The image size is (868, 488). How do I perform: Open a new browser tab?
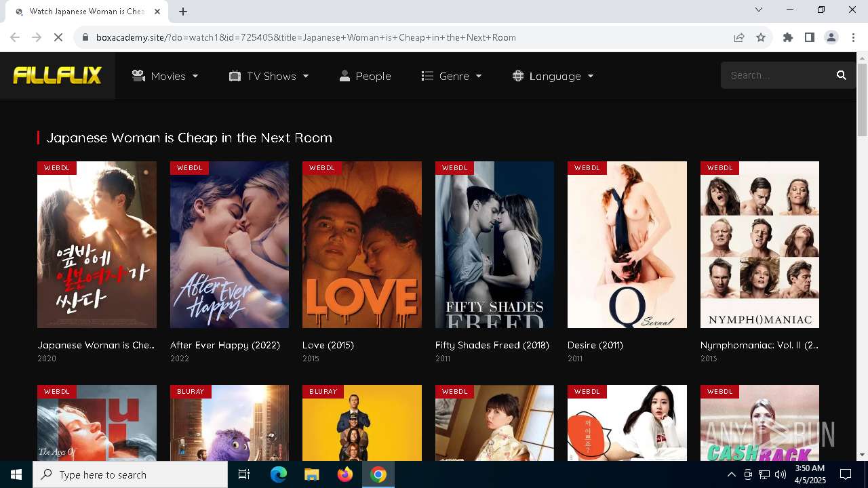point(183,12)
